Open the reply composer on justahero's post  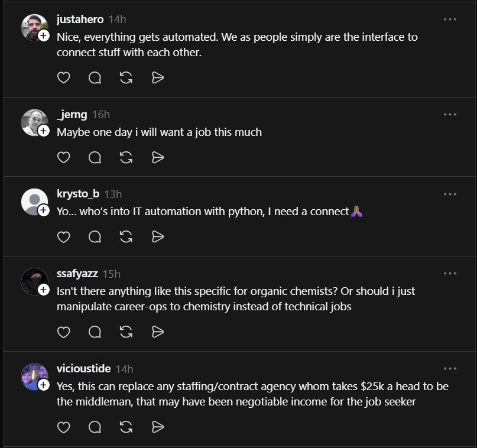click(x=95, y=77)
